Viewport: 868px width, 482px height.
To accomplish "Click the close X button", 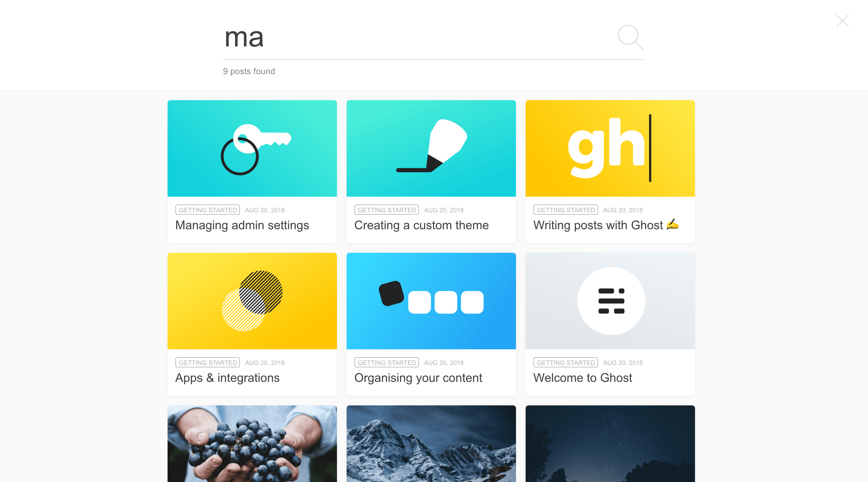I will (x=842, y=21).
